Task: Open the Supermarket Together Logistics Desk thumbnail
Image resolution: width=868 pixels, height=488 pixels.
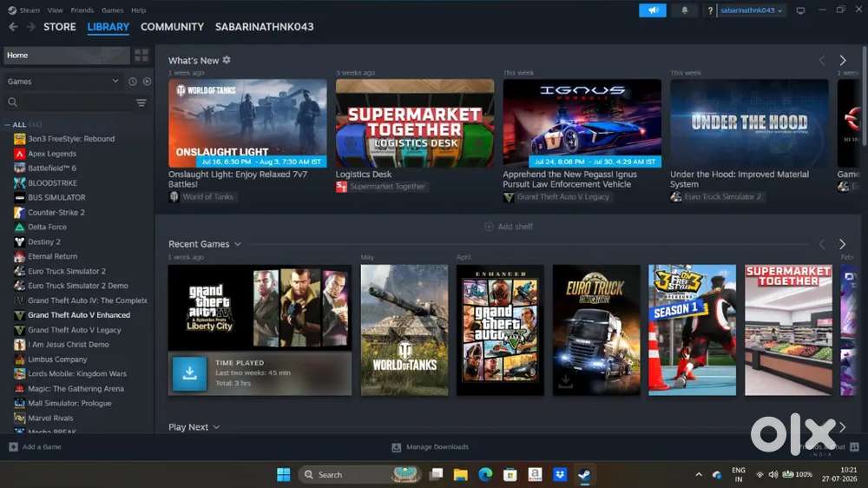Action: tap(415, 123)
